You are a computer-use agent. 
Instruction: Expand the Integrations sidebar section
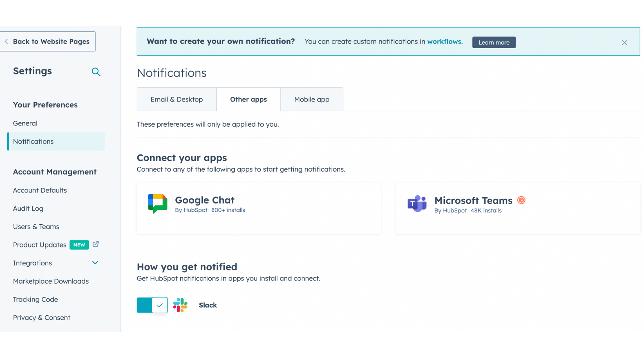click(x=95, y=263)
